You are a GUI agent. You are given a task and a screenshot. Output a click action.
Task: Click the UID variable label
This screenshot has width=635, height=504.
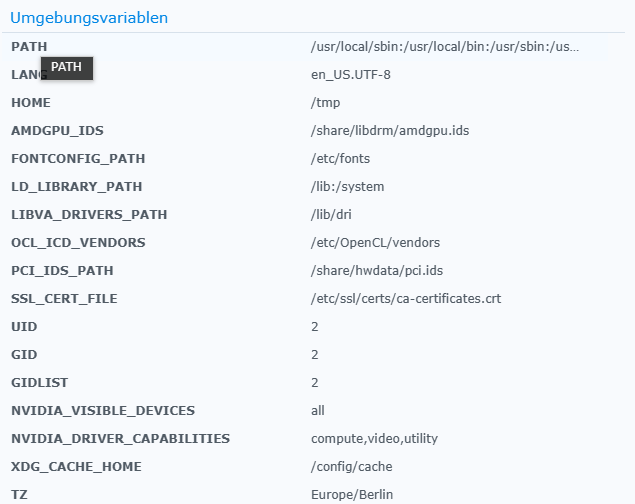click(x=24, y=326)
